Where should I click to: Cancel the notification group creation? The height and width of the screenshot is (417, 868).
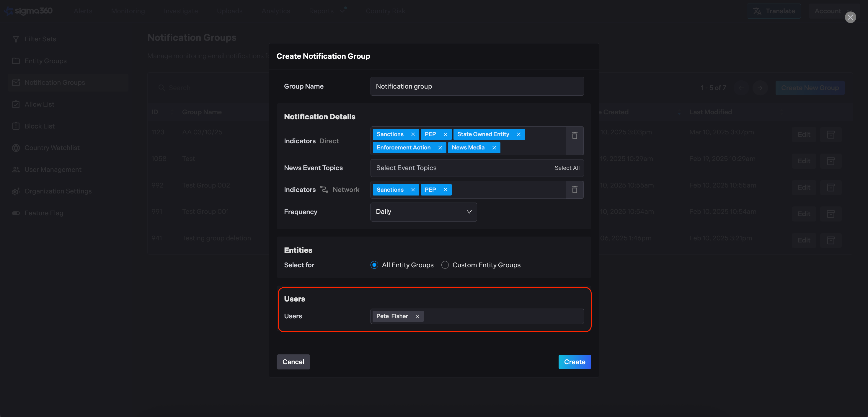pos(293,362)
